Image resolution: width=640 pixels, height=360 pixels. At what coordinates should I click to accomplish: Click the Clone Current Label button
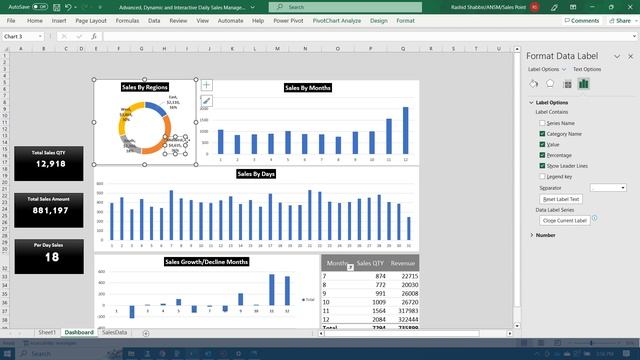pyautogui.click(x=564, y=220)
